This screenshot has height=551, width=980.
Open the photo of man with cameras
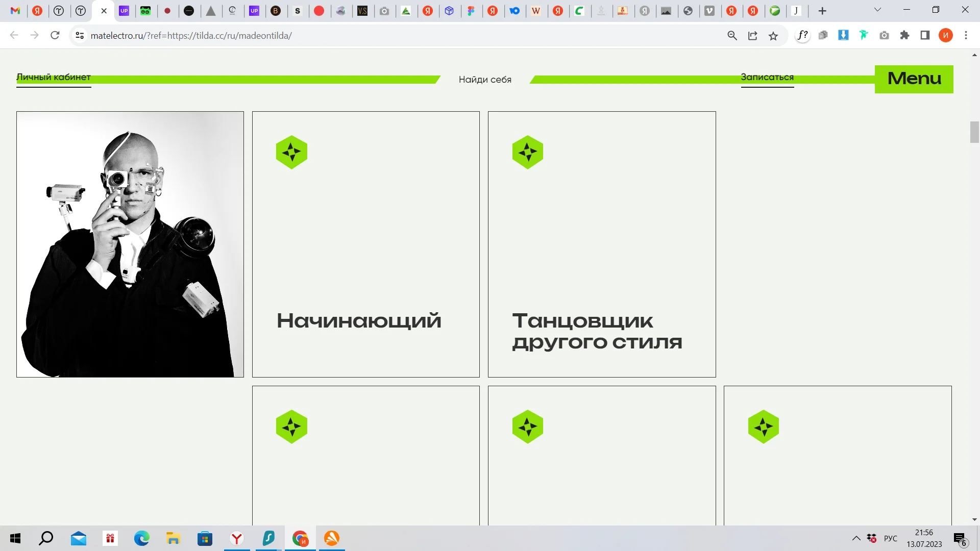[x=130, y=244]
